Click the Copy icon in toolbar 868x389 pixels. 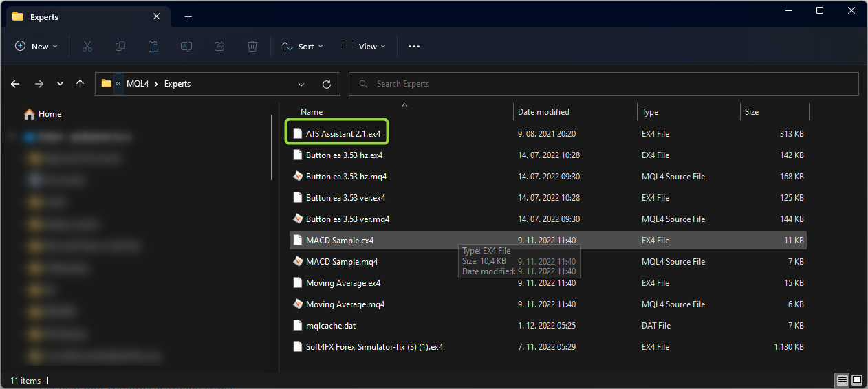click(x=120, y=47)
